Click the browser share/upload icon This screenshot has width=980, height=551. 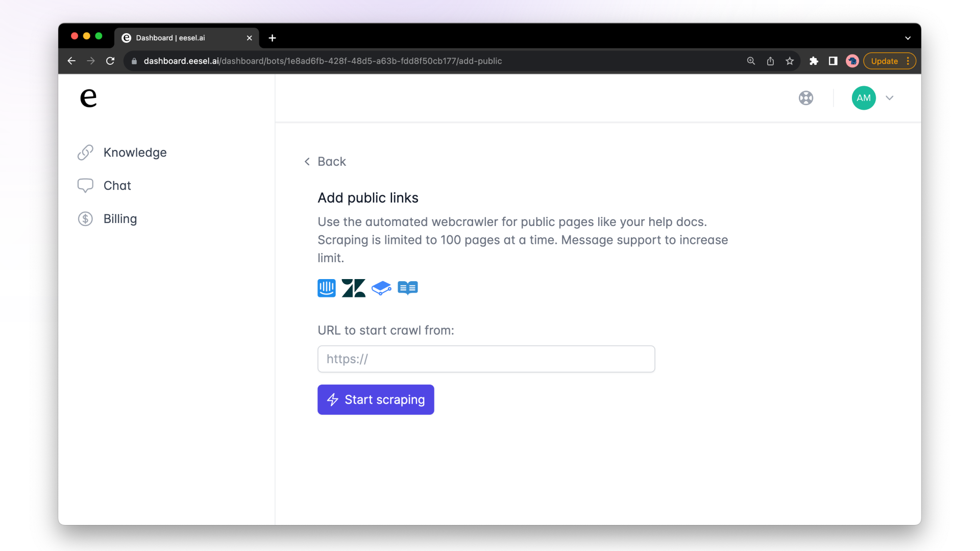770,61
